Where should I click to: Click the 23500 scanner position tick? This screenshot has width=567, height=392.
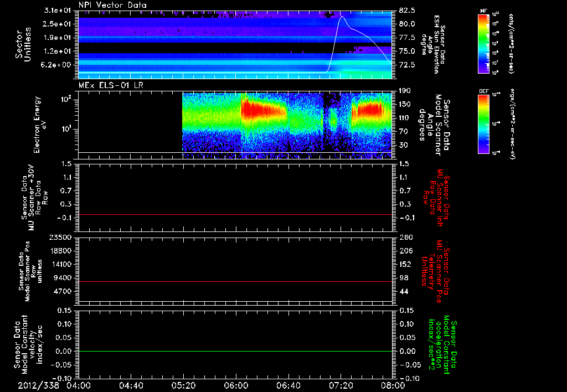(61, 238)
